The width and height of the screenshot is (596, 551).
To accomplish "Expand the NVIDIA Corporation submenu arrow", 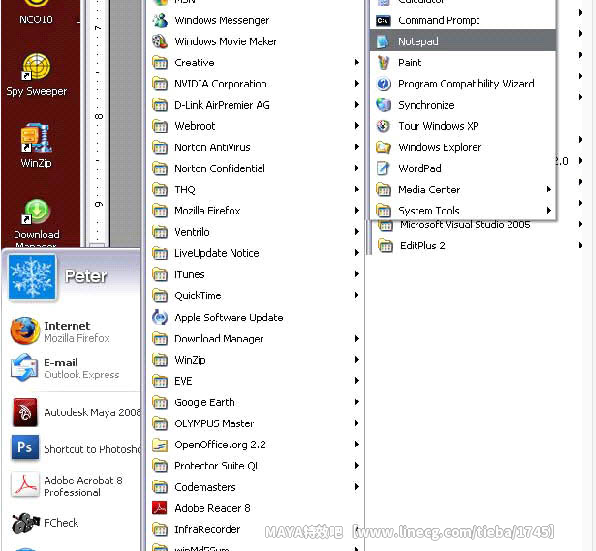I will click(x=357, y=84).
